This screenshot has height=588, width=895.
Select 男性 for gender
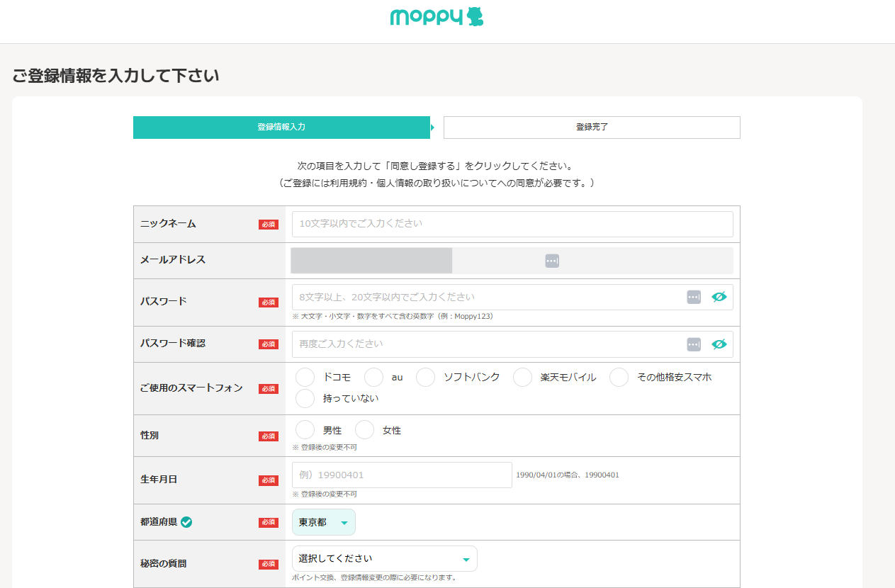click(x=305, y=430)
